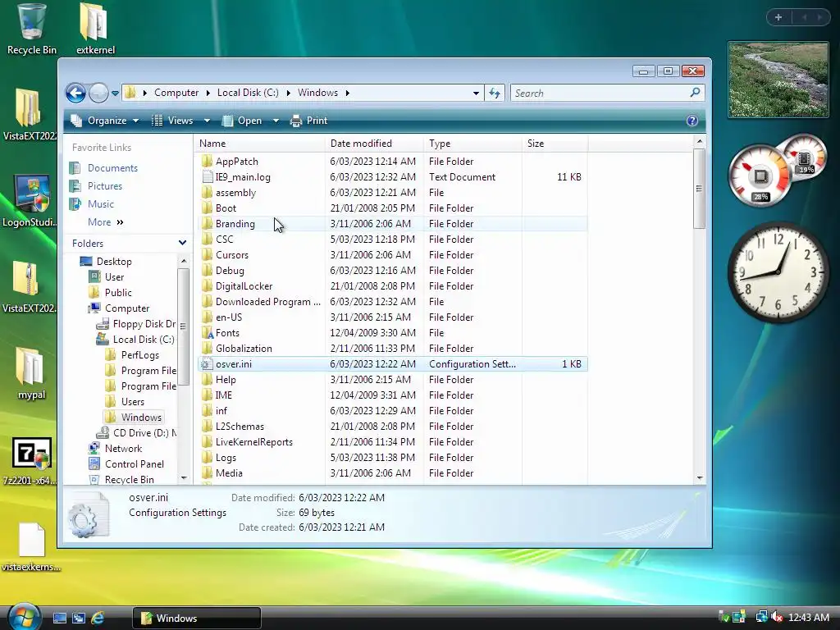
Task: Collapse the Folders pane chevron
Action: pyautogui.click(x=182, y=243)
